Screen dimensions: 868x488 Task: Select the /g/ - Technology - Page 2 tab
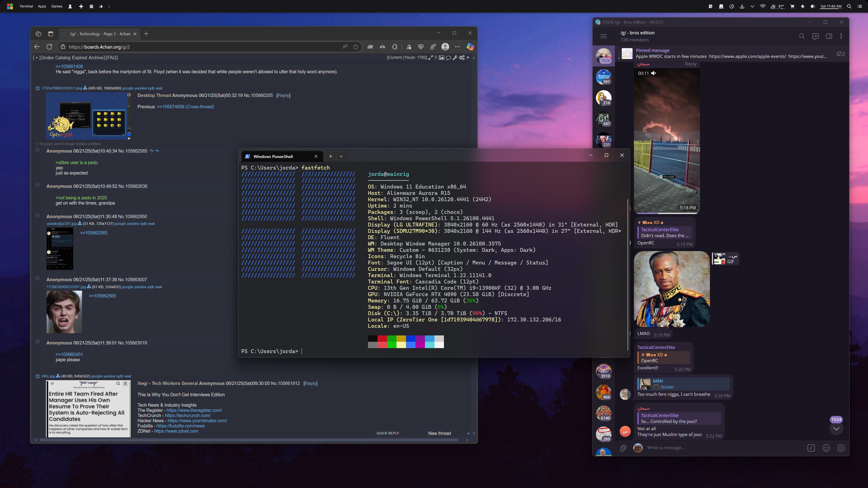pyautogui.click(x=99, y=34)
